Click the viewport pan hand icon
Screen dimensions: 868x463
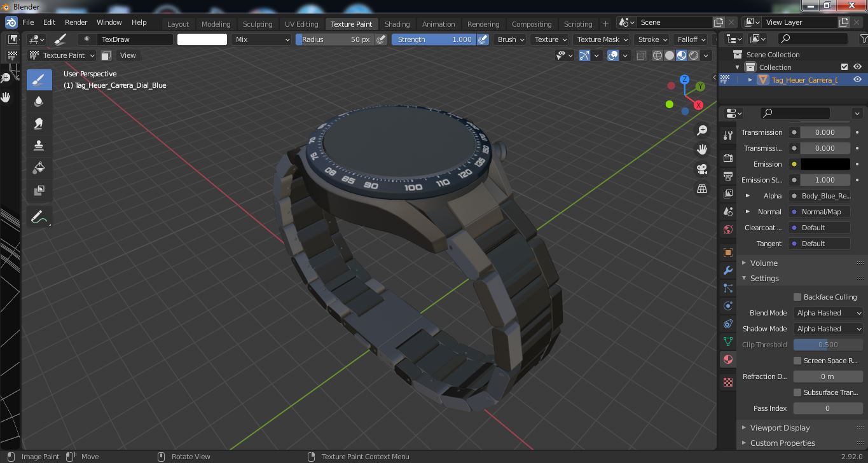[x=702, y=149]
